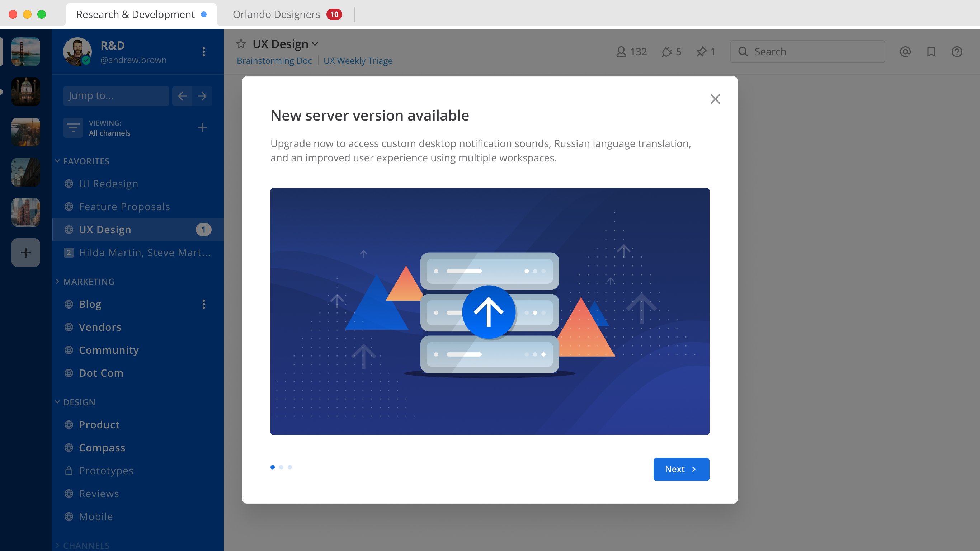Image resolution: width=980 pixels, height=551 pixels.
Task: Click the add new channel plus icon
Action: click(203, 127)
